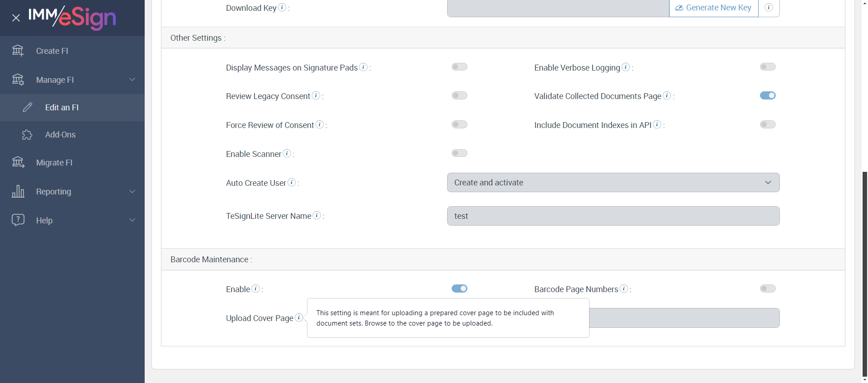Expand the Reporting submenu chevron
This screenshot has height=383, width=868.
click(132, 191)
